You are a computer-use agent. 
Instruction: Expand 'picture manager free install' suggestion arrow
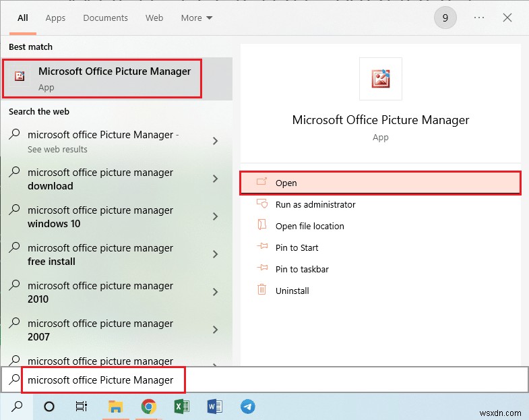(x=215, y=254)
